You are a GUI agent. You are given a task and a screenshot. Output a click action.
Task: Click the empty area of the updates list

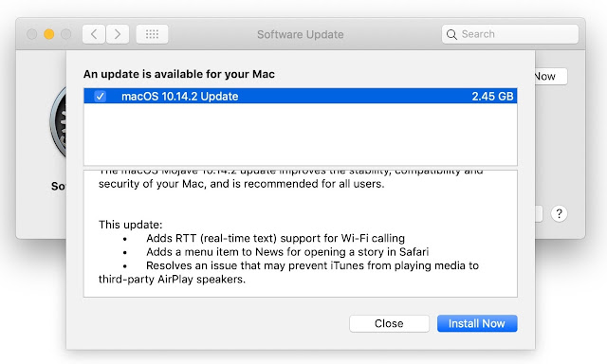pos(301,135)
